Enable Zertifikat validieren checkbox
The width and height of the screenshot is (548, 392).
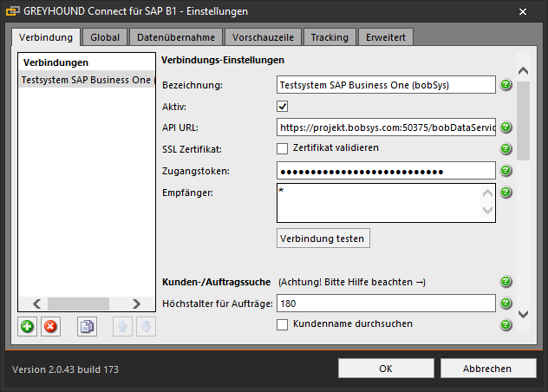coord(283,148)
